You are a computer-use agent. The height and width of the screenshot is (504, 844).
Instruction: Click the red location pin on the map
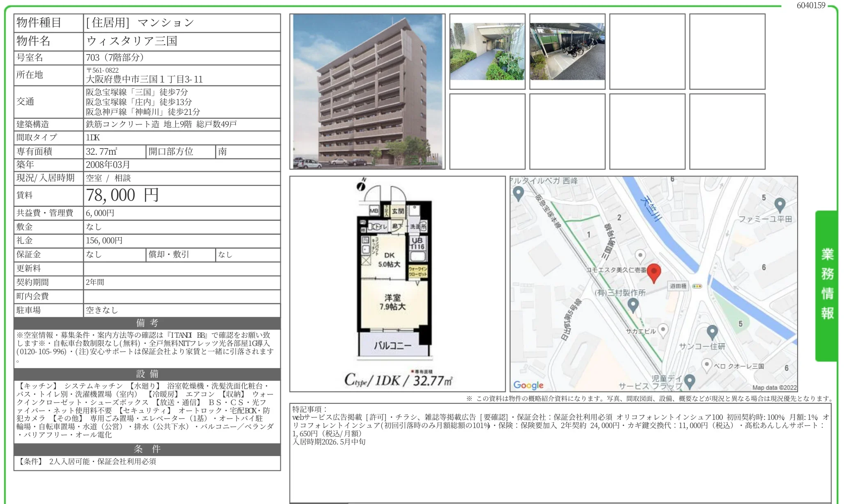point(654,273)
